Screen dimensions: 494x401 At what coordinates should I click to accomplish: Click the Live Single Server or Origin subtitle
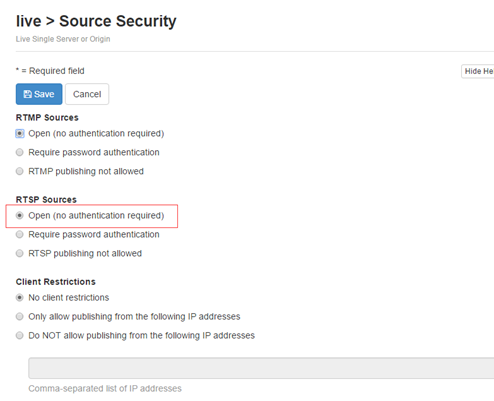(63, 39)
